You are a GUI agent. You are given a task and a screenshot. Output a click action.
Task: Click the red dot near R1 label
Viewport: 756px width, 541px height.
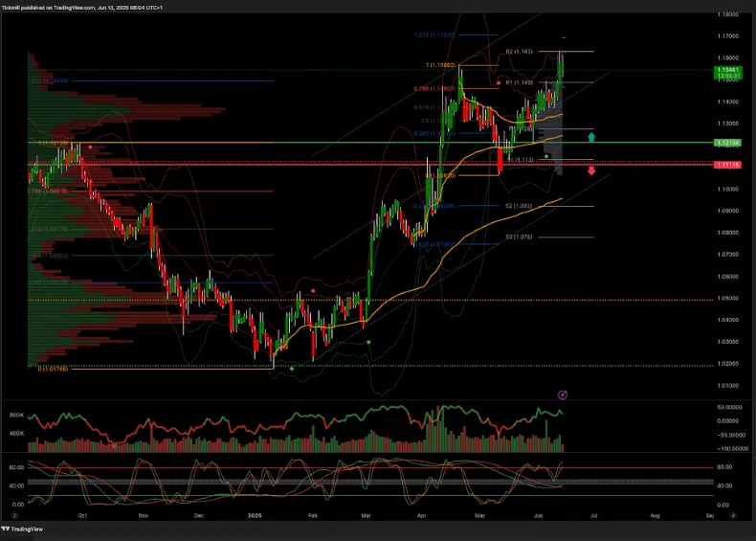point(498,83)
